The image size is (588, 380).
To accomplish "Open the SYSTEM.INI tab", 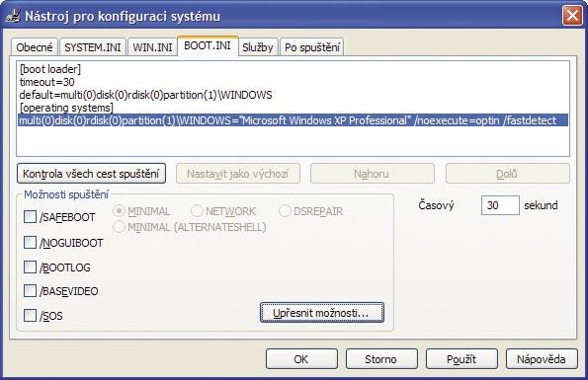I will coord(93,47).
